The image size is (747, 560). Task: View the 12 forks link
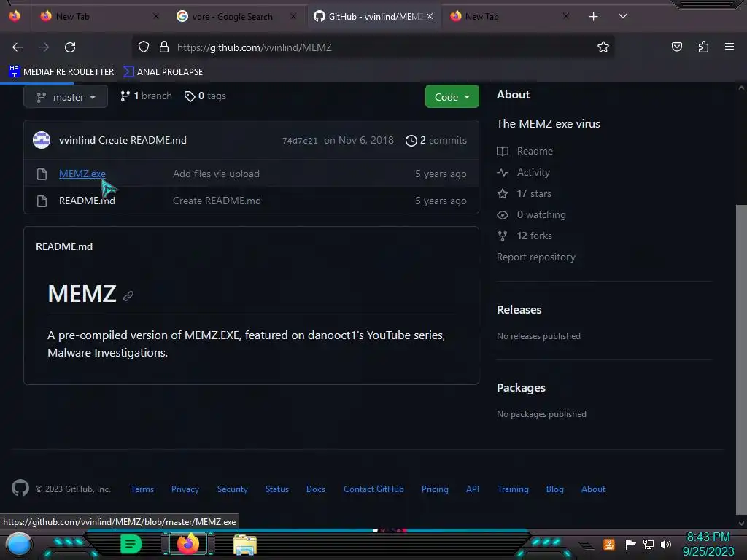tap(525, 236)
